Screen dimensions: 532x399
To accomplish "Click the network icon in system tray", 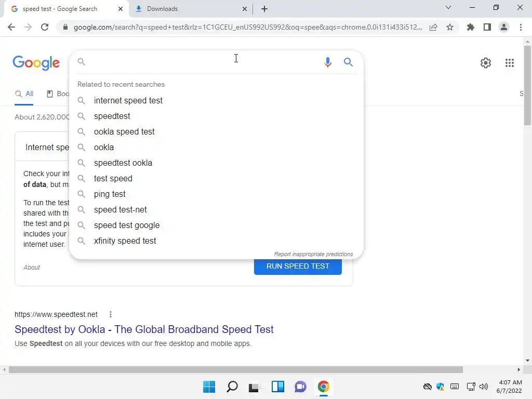I will [471, 387].
